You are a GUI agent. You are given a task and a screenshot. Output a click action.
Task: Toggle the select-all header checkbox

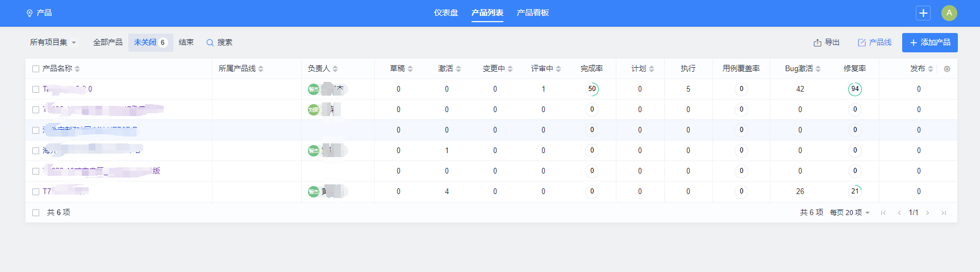point(36,69)
